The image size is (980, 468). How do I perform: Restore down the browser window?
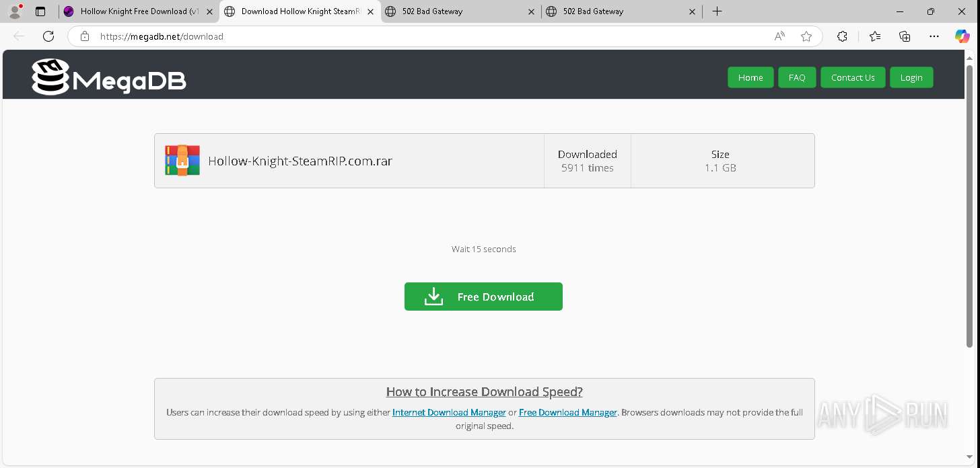point(931,11)
